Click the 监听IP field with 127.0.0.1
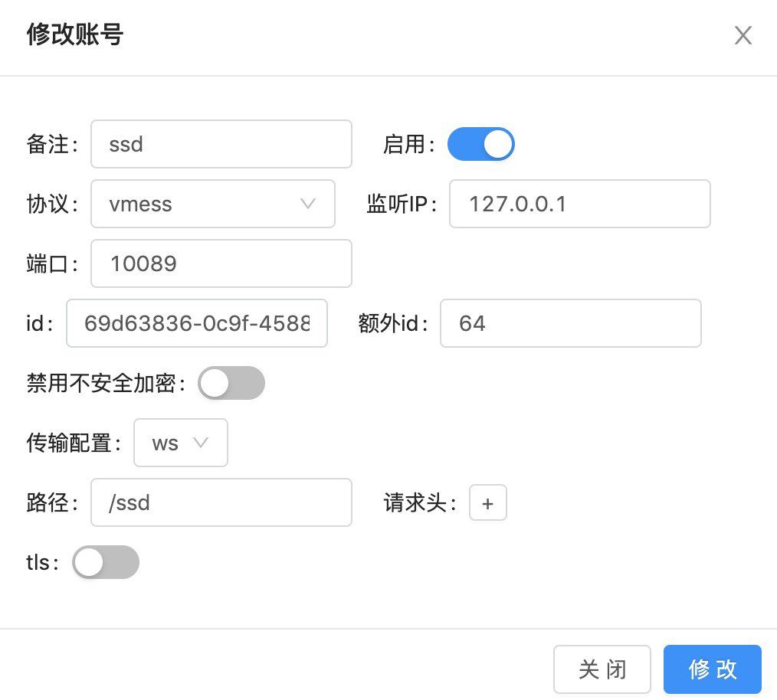 (579, 204)
